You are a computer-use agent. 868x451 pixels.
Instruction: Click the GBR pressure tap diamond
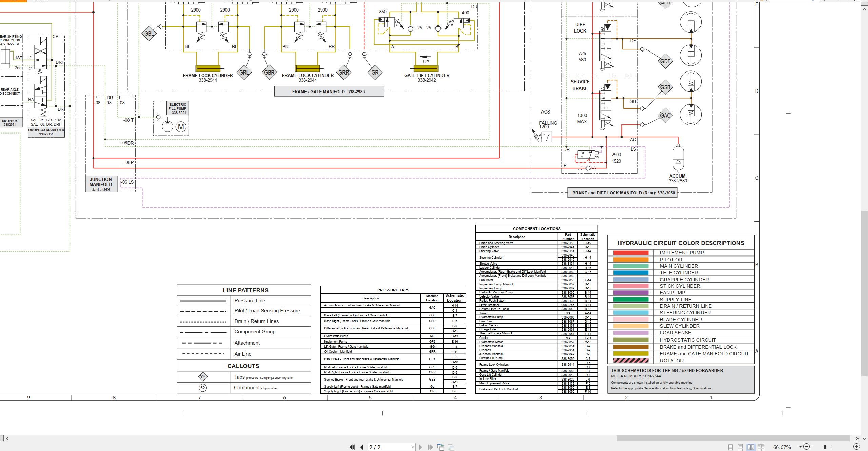[x=269, y=72]
